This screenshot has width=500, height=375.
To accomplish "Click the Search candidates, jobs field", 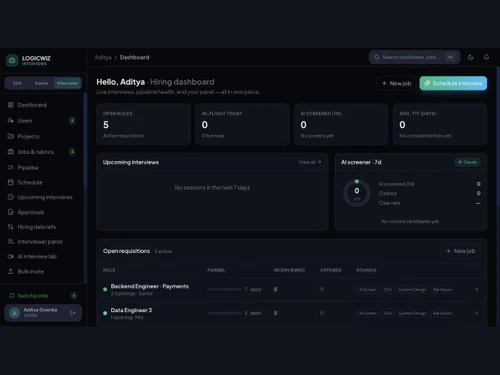I will click(x=415, y=57).
